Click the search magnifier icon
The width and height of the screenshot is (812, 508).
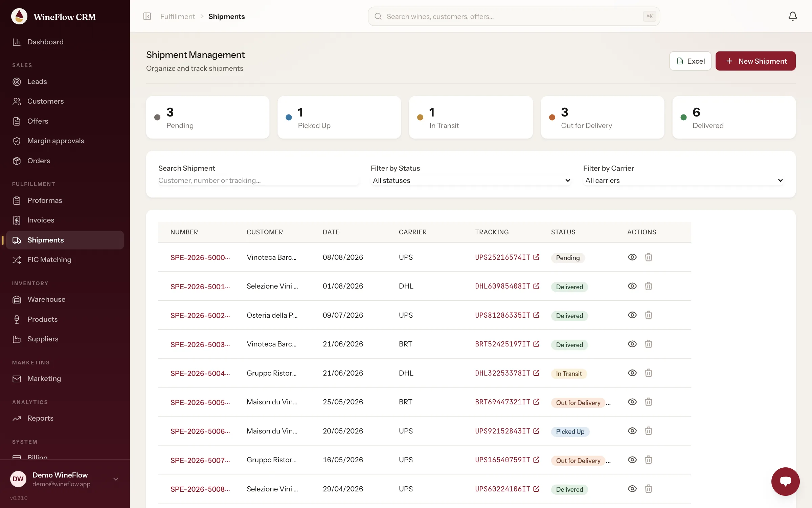[378, 16]
